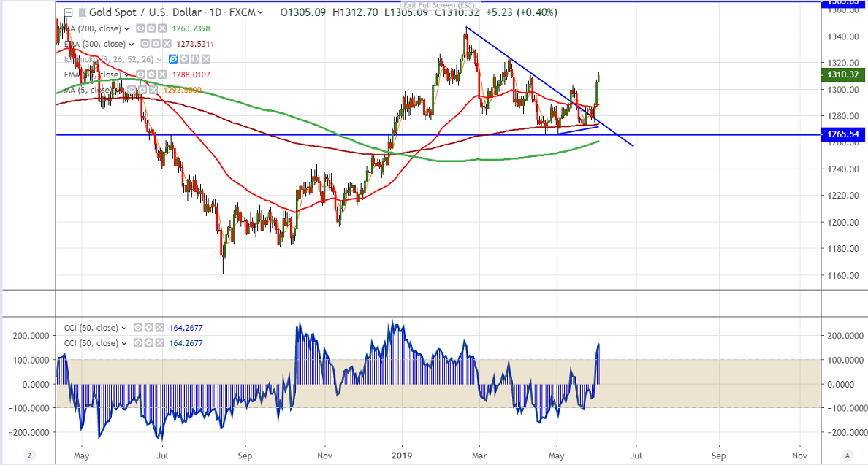868x465 pixels.
Task: Expand the chevron of the EMA reading 1288.0107
Action: coord(127,75)
